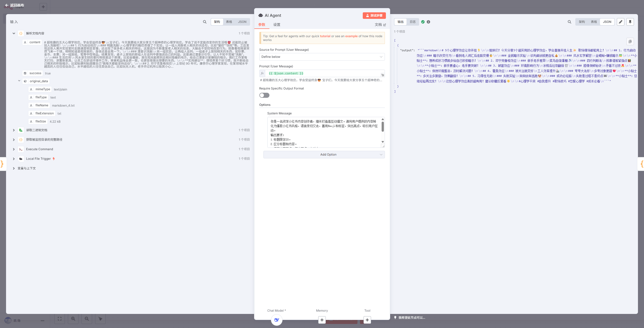Click the pencil edit output icon
The height and width of the screenshot is (328, 644).
point(621,22)
